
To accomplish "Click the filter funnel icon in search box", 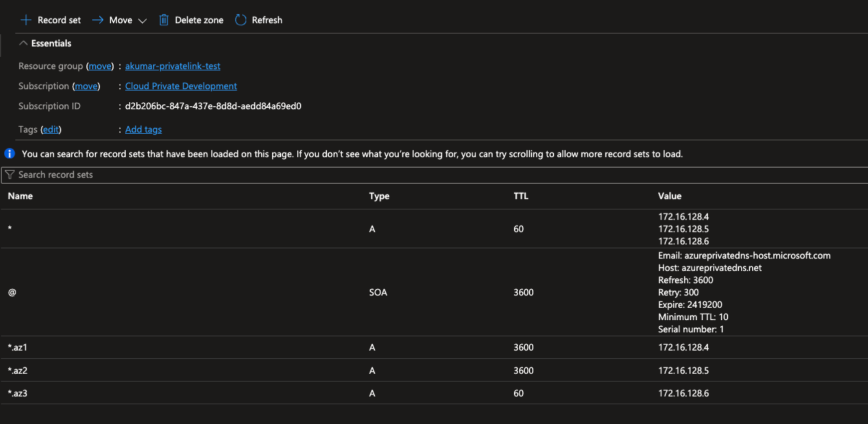I will pos(9,175).
